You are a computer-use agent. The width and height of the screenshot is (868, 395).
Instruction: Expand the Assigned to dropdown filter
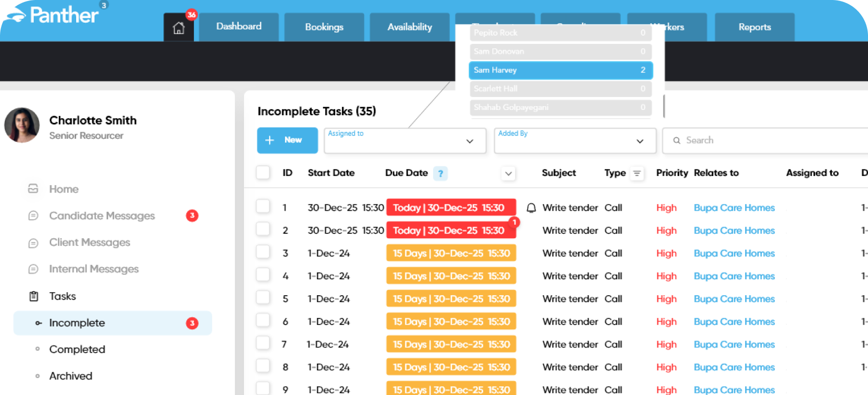405,141
